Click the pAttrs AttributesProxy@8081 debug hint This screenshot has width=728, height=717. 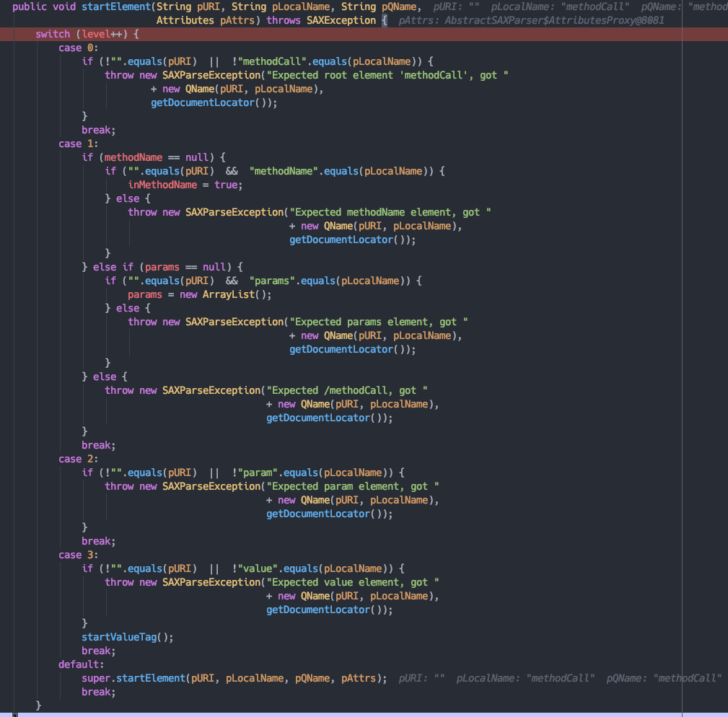(531, 20)
